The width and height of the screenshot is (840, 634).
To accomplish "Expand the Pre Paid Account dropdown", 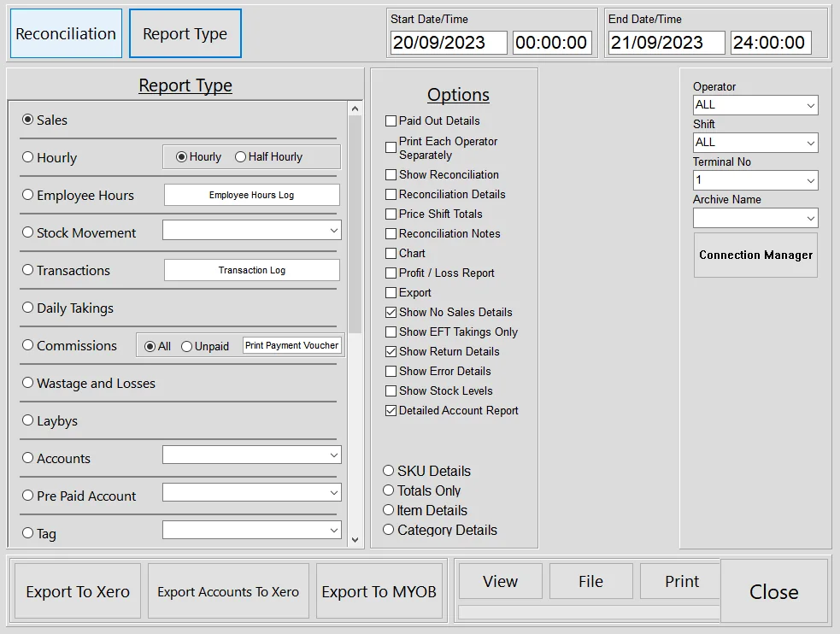I will click(334, 493).
